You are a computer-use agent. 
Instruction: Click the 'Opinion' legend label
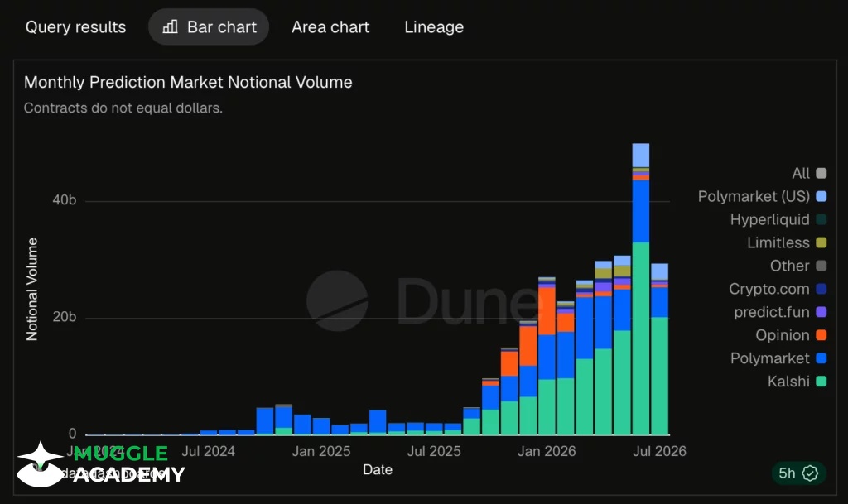pos(783,335)
